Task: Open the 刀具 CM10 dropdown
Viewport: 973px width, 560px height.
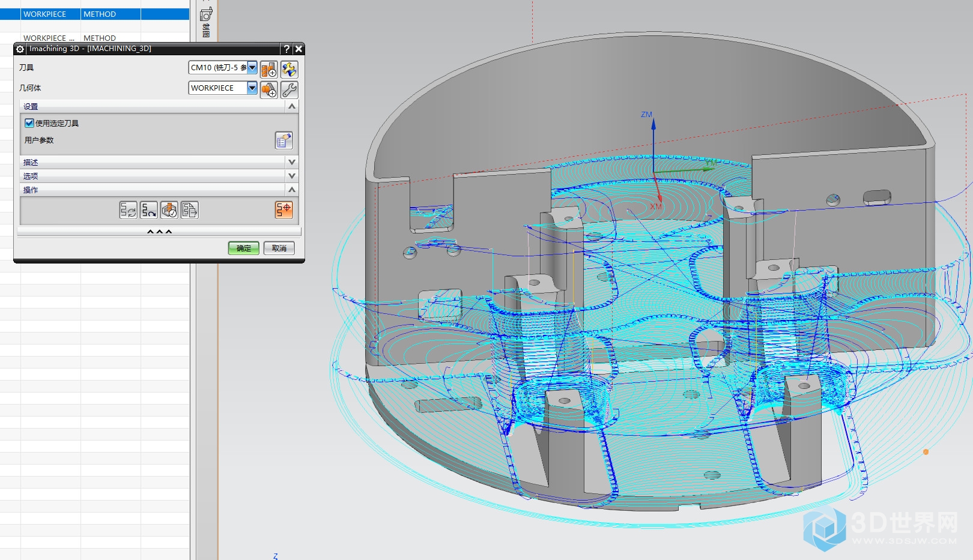Action: tap(252, 68)
